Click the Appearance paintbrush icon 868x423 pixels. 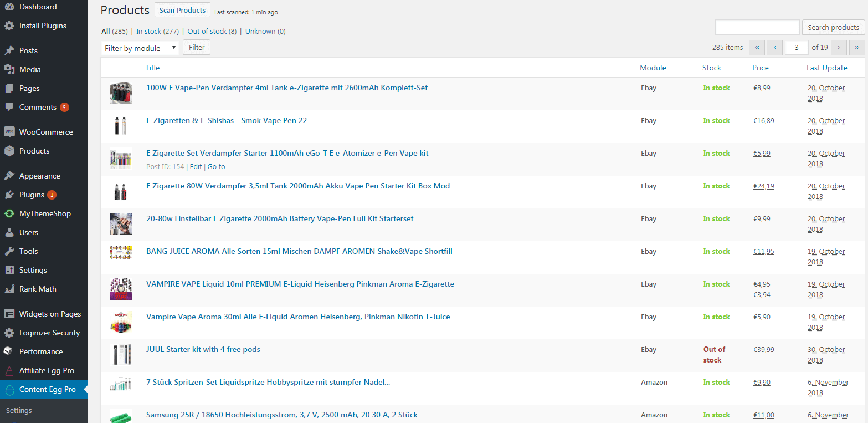tap(9, 176)
